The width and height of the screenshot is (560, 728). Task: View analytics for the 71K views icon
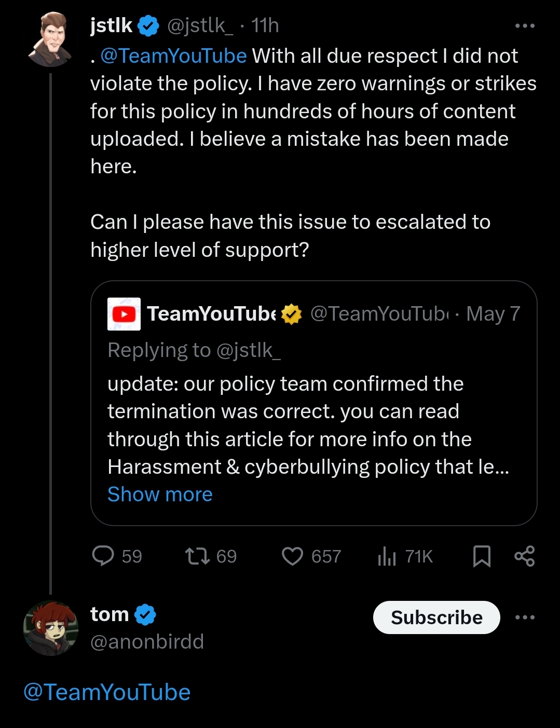[387, 556]
